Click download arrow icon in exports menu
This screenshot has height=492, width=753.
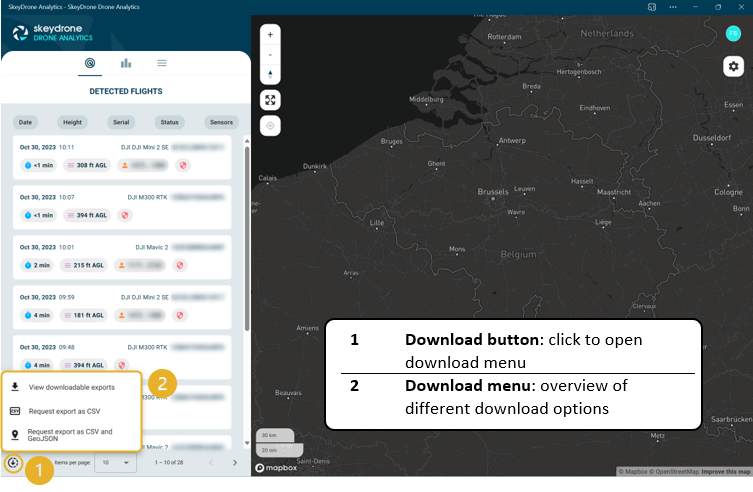[15, 387]
